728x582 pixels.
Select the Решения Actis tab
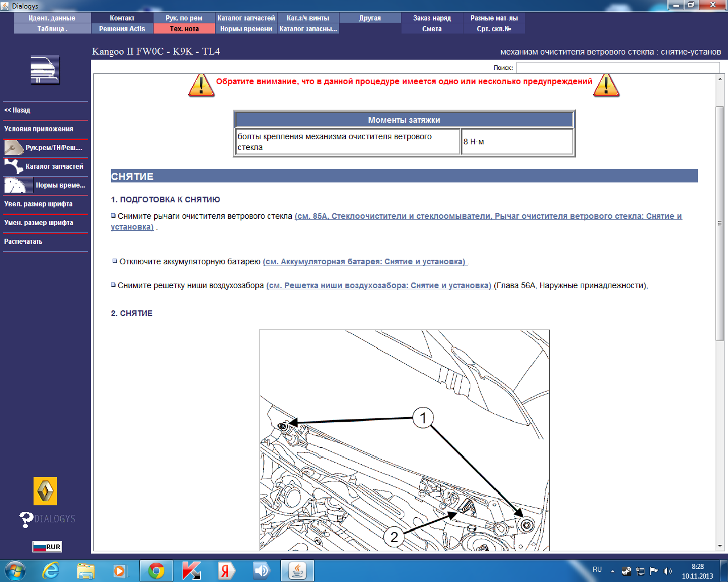122,29
